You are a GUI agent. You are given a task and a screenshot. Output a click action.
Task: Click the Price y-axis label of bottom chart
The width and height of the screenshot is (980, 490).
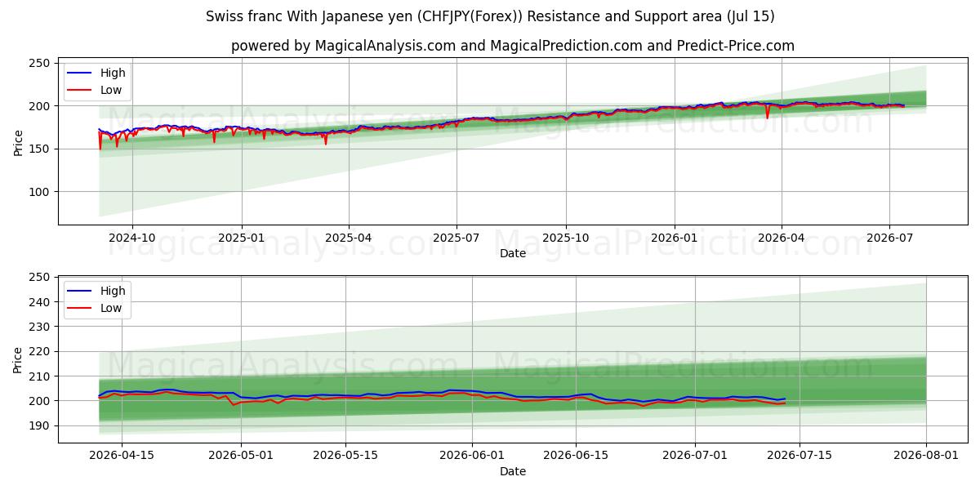(19, 359)
